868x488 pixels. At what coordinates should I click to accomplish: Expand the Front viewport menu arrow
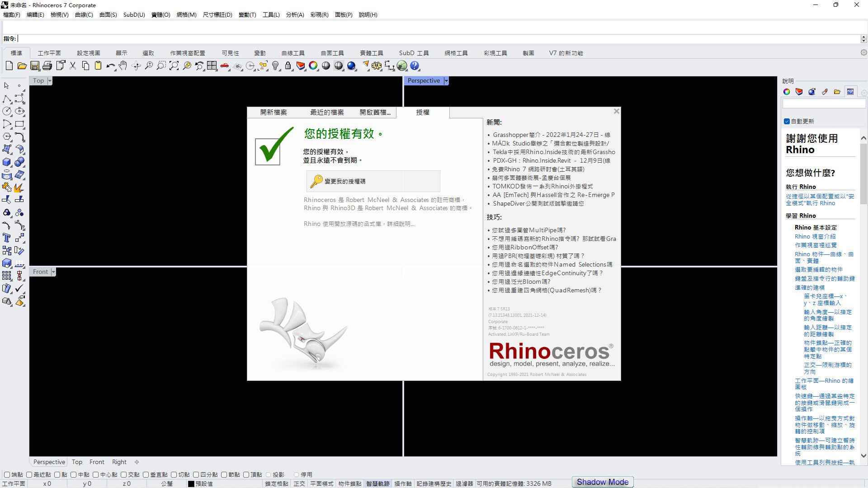coord(53,272)
